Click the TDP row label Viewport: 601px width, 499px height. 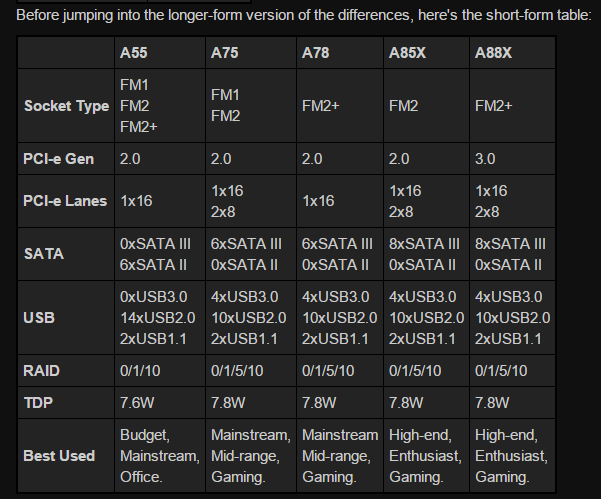pyautogui.click(x=66, y=402)
